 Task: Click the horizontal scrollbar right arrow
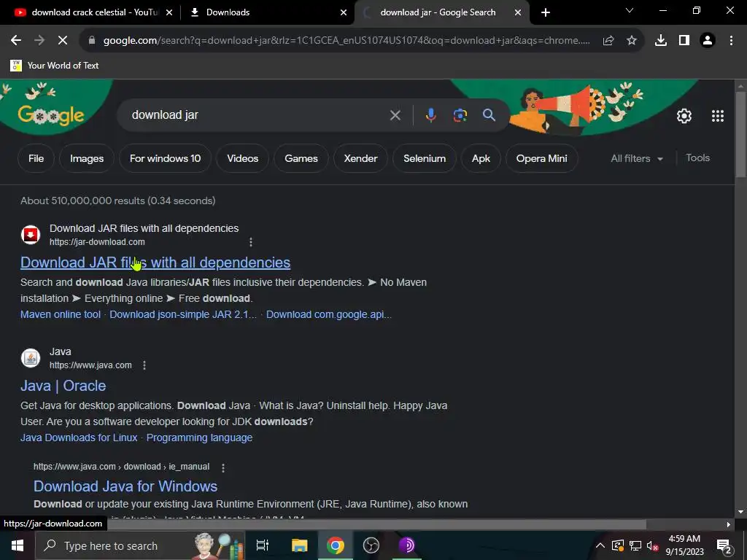[729, 524]
